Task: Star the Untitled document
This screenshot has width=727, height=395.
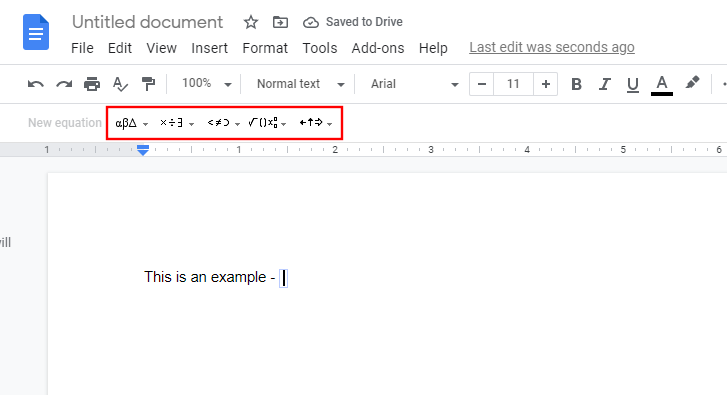Action: click(x=251, y=22)
